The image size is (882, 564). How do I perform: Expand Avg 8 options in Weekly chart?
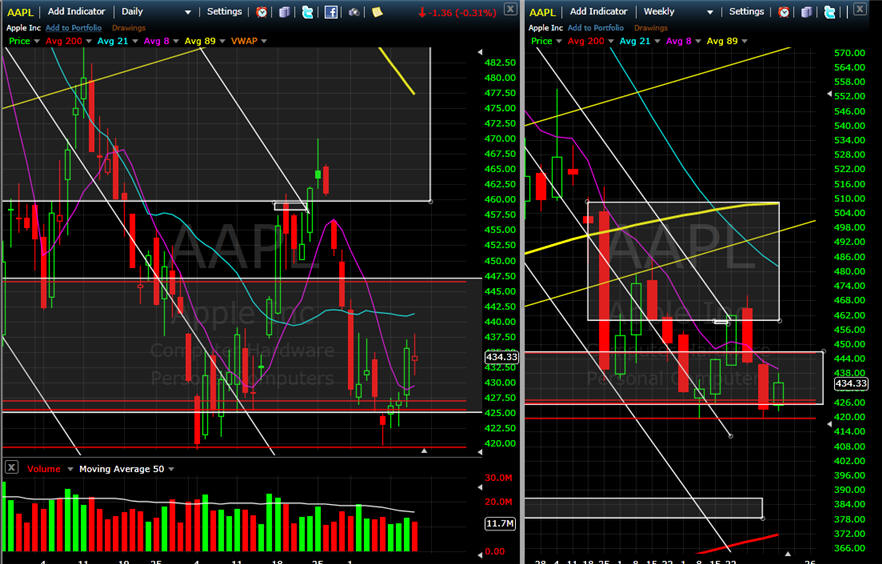point(698,41)
